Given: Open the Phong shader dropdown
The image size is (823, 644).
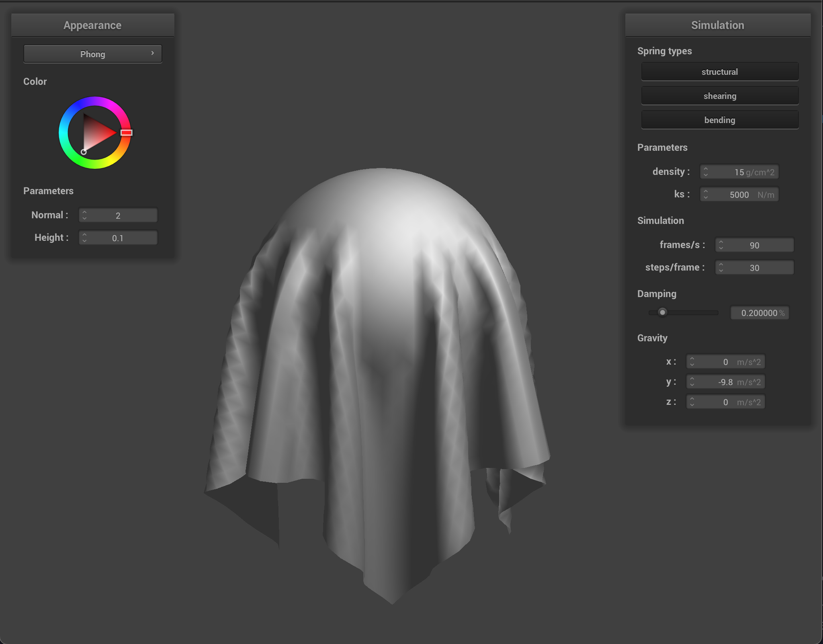Looking at the screenshot, I should pos(93,54).
